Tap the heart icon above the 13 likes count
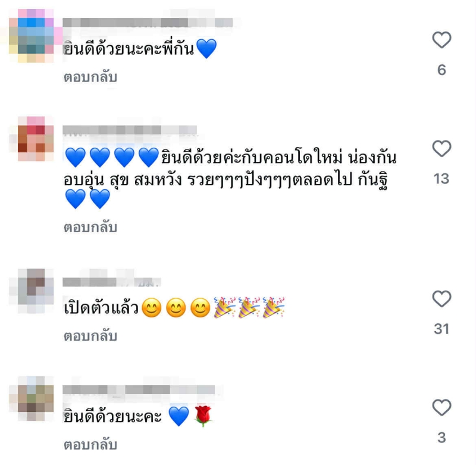This screenshot has height=465, width=476. 441,148
